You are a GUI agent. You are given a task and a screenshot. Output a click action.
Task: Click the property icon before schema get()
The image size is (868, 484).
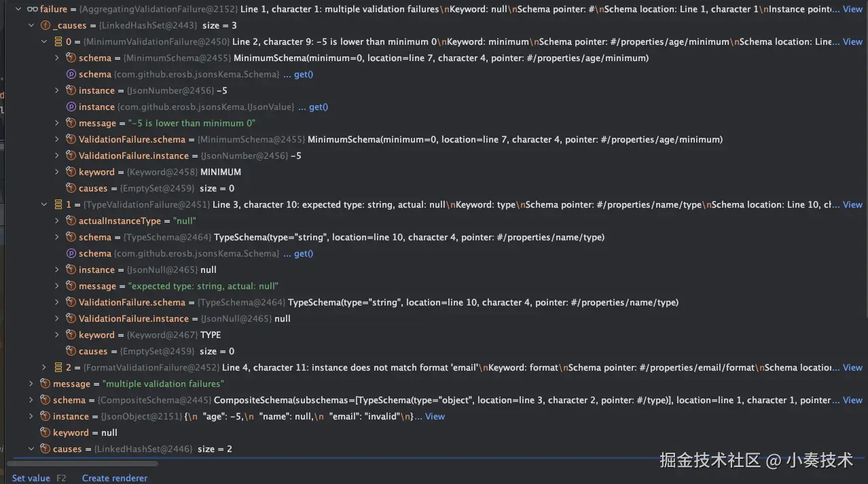pyautogui.click(x=71, y=74)
